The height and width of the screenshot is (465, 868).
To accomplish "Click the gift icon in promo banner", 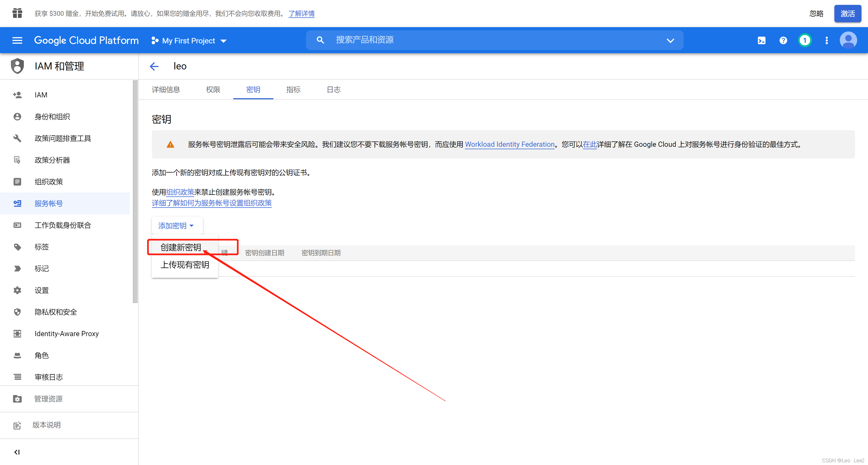I will point(17,14).
